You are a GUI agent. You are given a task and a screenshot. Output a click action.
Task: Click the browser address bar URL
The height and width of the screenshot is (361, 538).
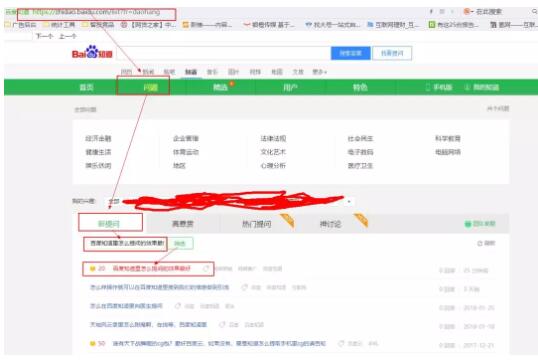coord(96,12)
